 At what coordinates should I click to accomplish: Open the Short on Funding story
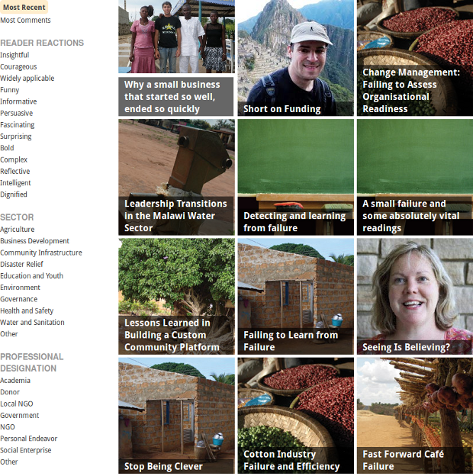tap(296, 58)
